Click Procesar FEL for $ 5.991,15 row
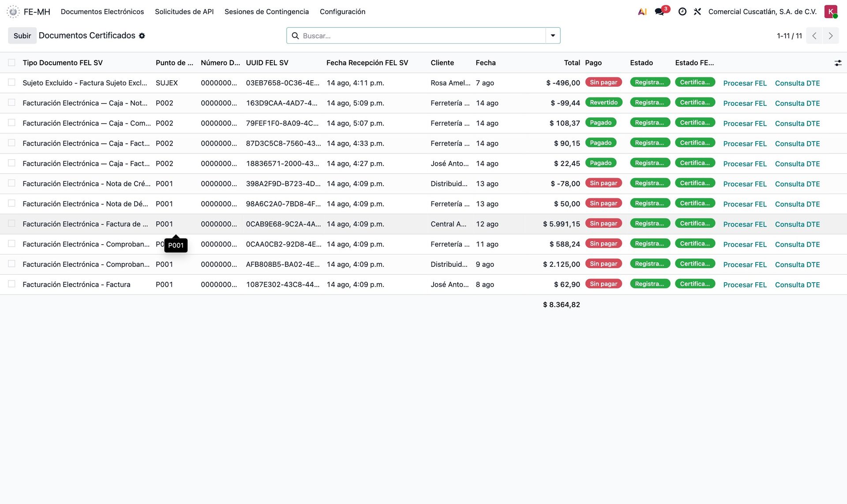 (745, 224)
